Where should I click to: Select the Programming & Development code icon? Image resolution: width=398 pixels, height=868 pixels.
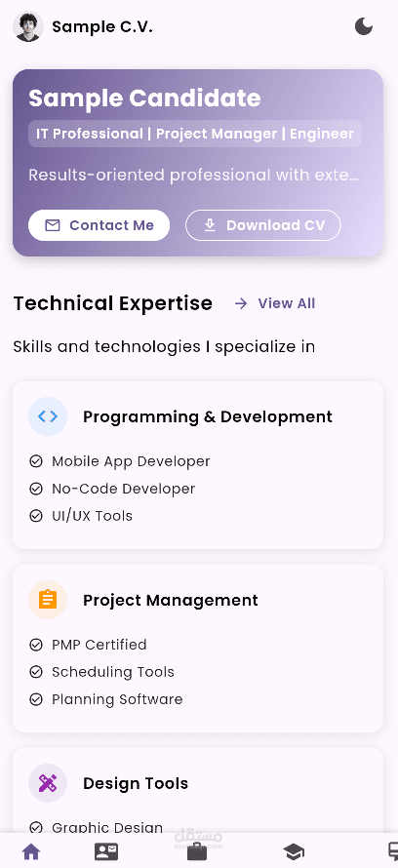48,416
